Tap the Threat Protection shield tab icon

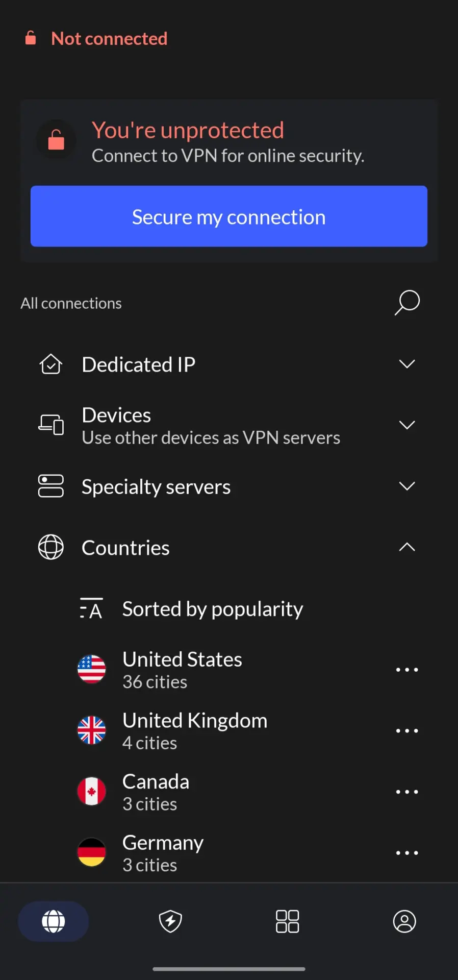[170, 921]
